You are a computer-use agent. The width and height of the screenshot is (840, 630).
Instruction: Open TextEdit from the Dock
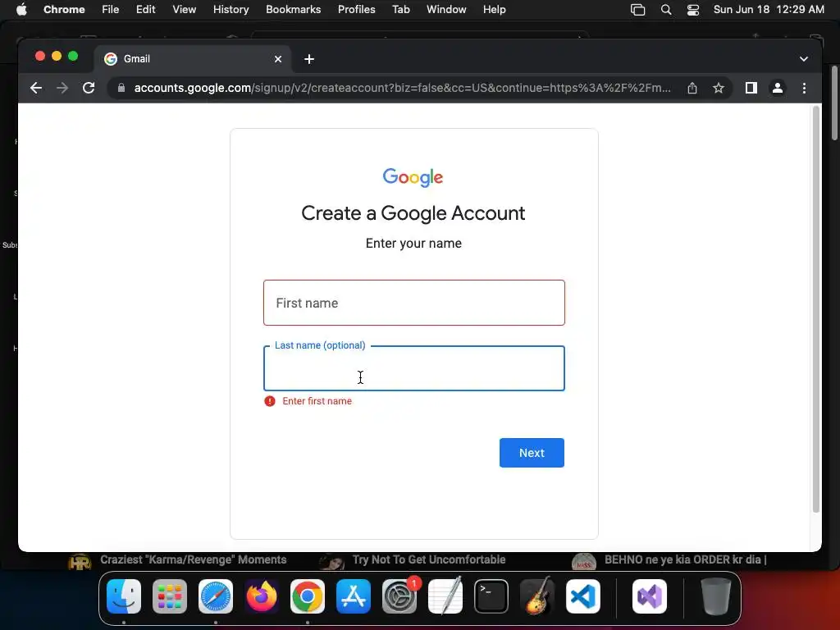click(x=445, y=596)
